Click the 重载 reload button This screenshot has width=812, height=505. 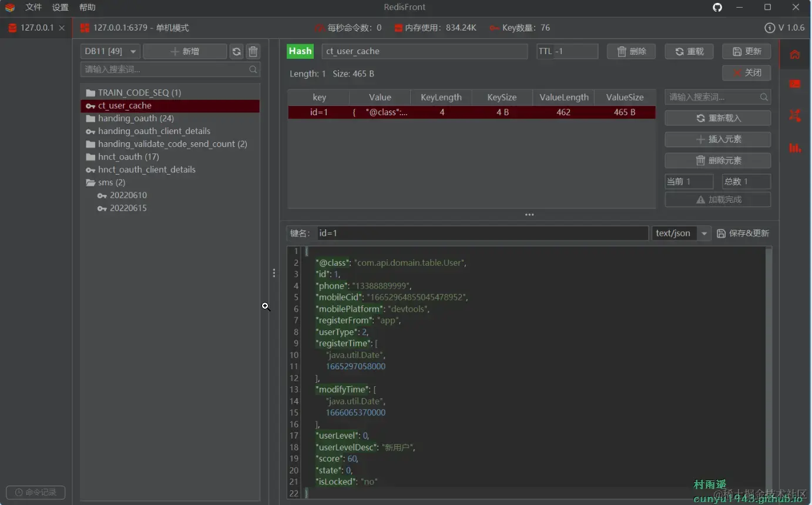tap(689, 52)
